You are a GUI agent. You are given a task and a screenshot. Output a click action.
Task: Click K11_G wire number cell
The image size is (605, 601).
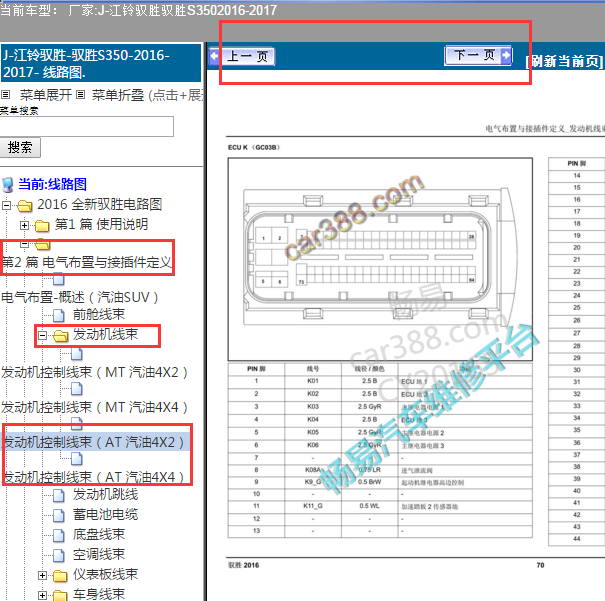tap(313, 506)
